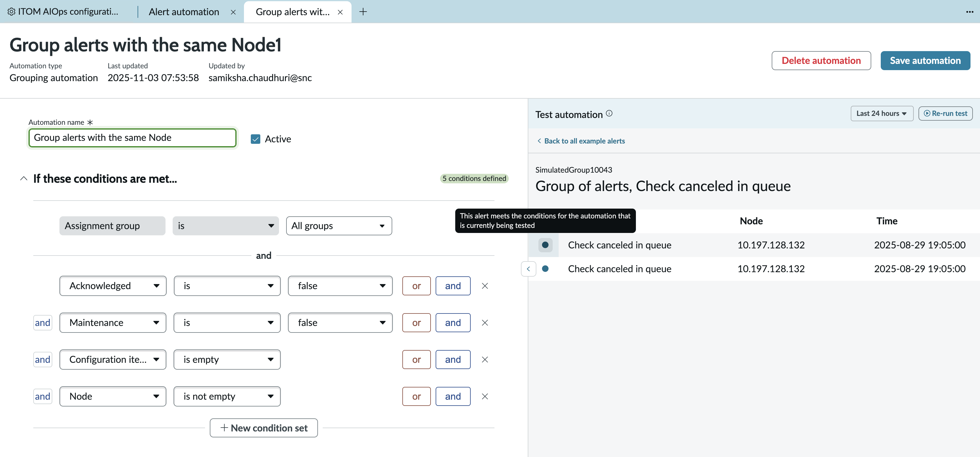Click the 5 conditions defined badge
This screenshot has height=457, width=980.
pyautogui.click(x=474, y=179)
